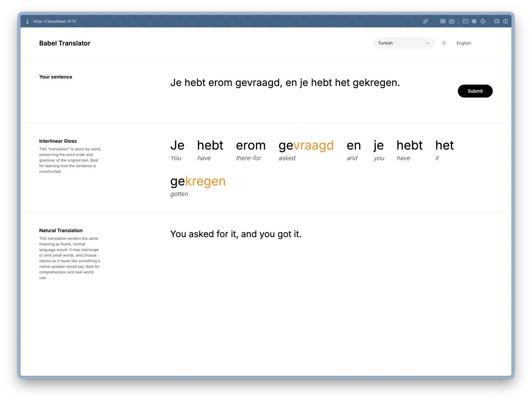Click the glossed word 'gekregen'
The width and height of the screenshot is (532, 402).
198,181
